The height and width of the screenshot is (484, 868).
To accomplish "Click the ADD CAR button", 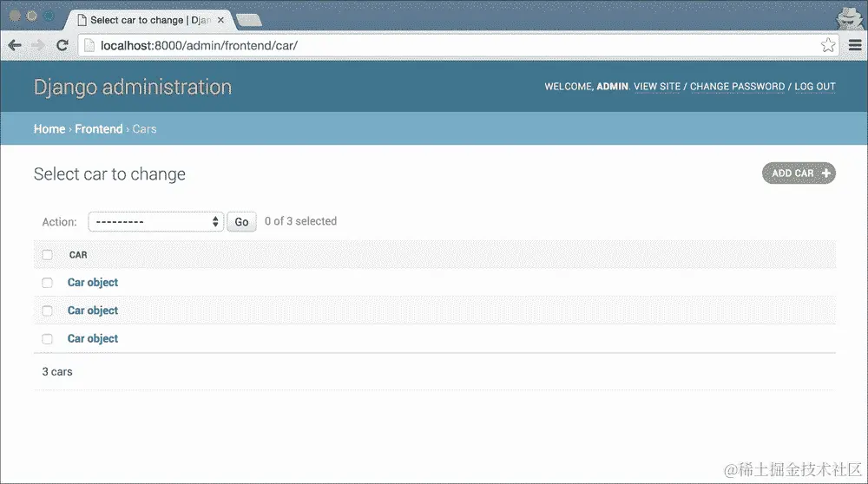I will coord(799,173).
